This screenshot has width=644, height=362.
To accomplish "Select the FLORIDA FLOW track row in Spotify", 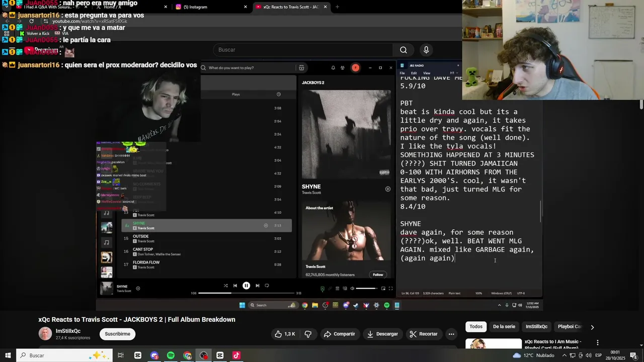I will tap(206, 264).
